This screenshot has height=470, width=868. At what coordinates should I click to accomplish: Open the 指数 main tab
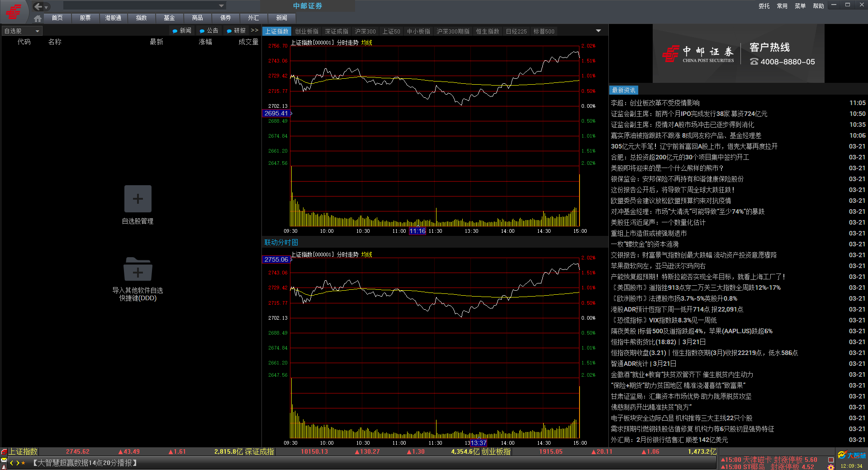[141, 18]
